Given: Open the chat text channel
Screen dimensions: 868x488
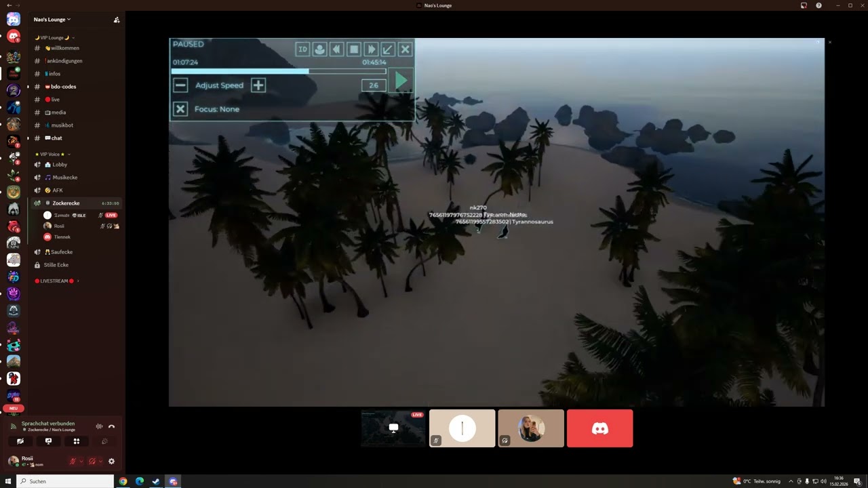Looking at the screenshot, I should (x=77, y=138).
